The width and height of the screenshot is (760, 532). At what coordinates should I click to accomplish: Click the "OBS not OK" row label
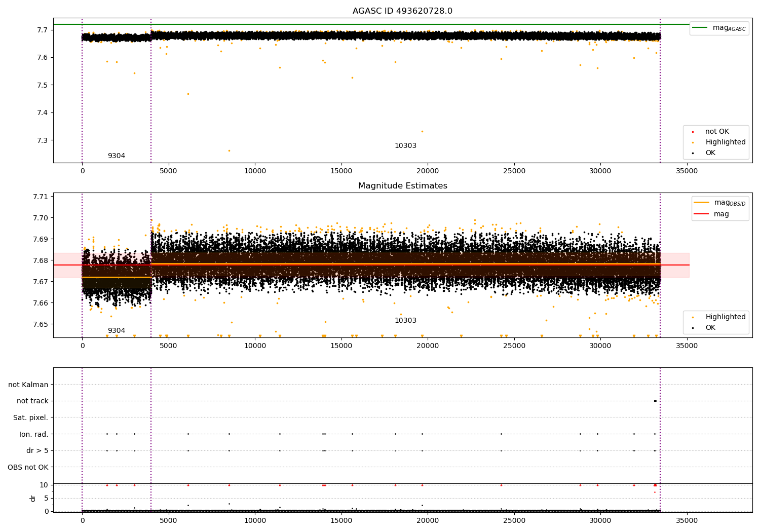point(28,467)
